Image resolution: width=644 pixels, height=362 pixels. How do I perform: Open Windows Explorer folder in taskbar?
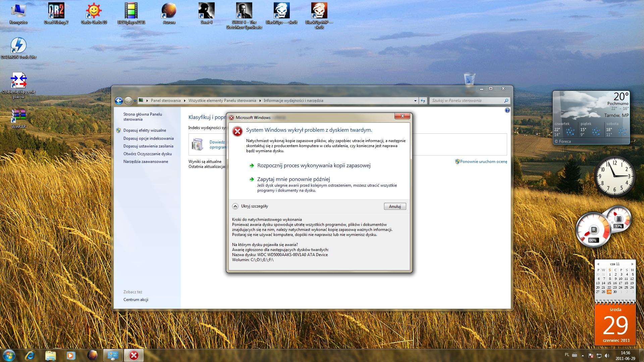(x=50, y=355)
